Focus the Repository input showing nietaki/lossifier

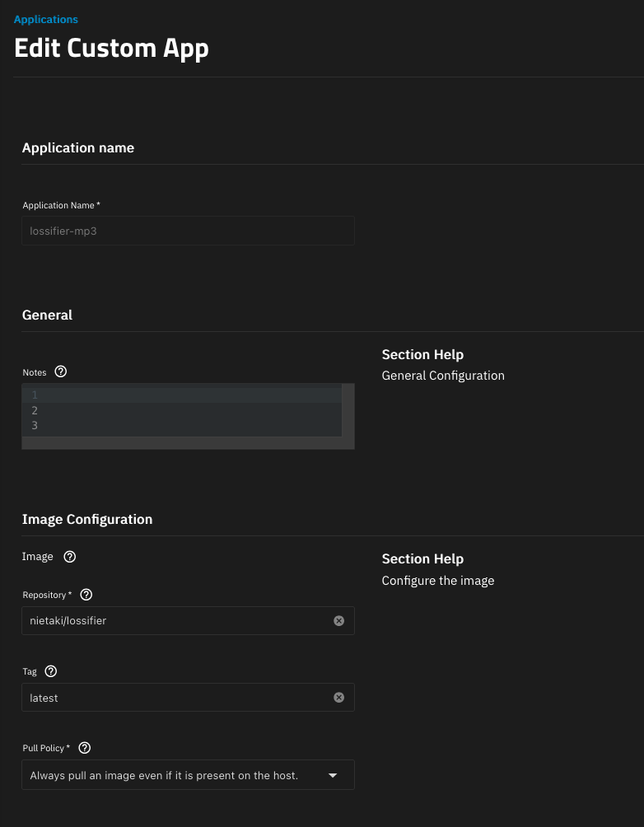tap(165, 620)
